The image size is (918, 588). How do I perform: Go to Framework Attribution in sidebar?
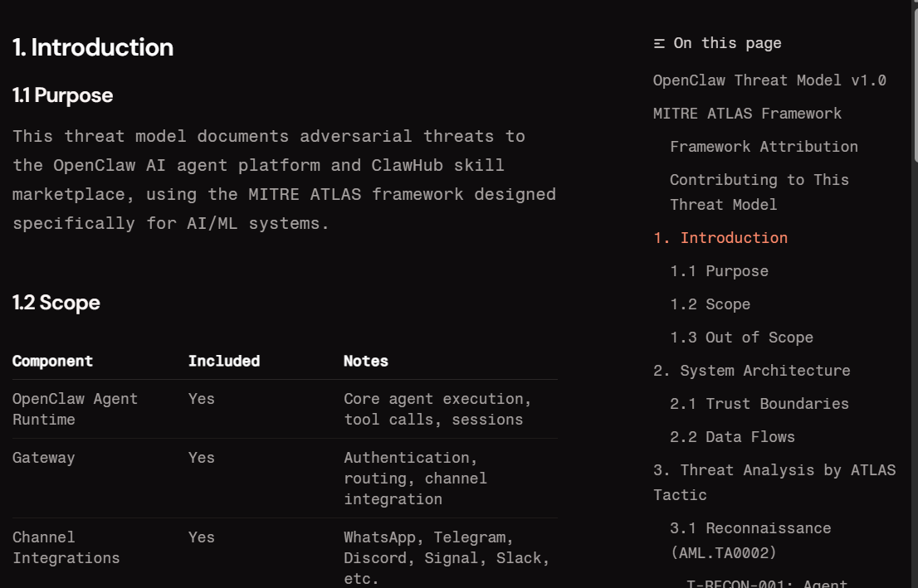click(x=764, y=147)
